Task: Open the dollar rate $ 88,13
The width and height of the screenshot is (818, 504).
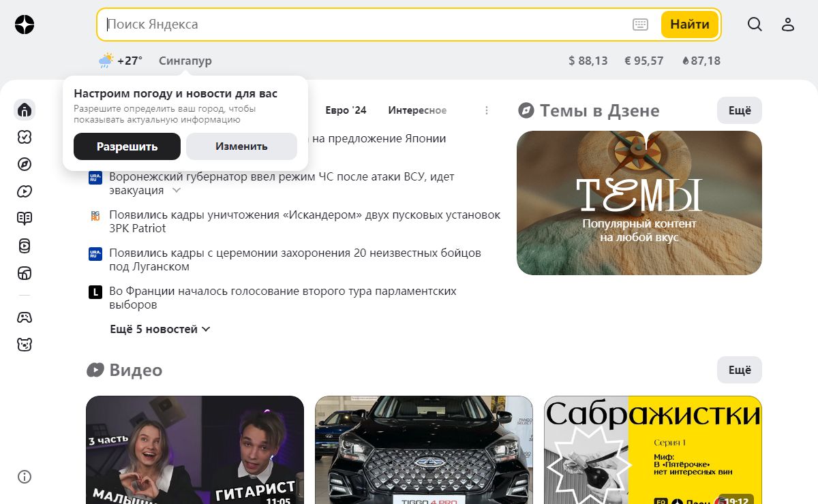Action: [588, 61]
